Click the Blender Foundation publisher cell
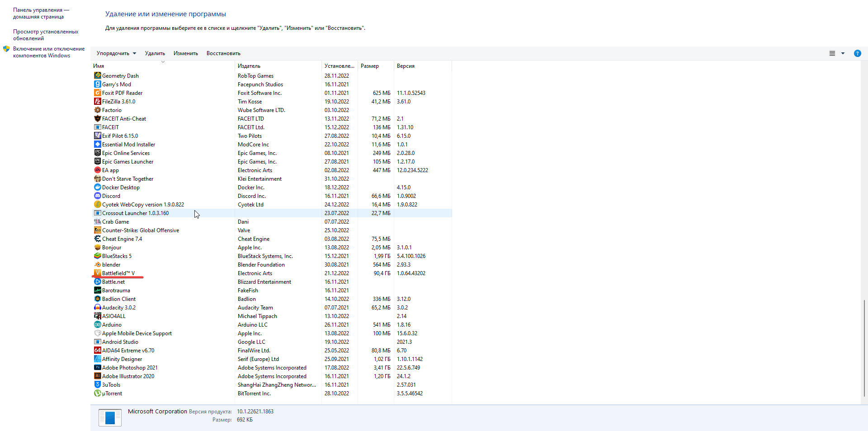 tap(261, 265)
